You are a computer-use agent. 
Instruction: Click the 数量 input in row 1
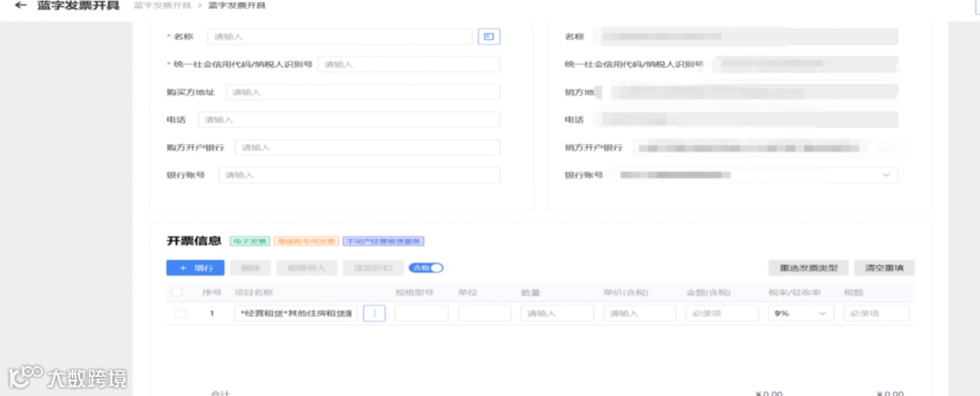[x=557, y=313]
